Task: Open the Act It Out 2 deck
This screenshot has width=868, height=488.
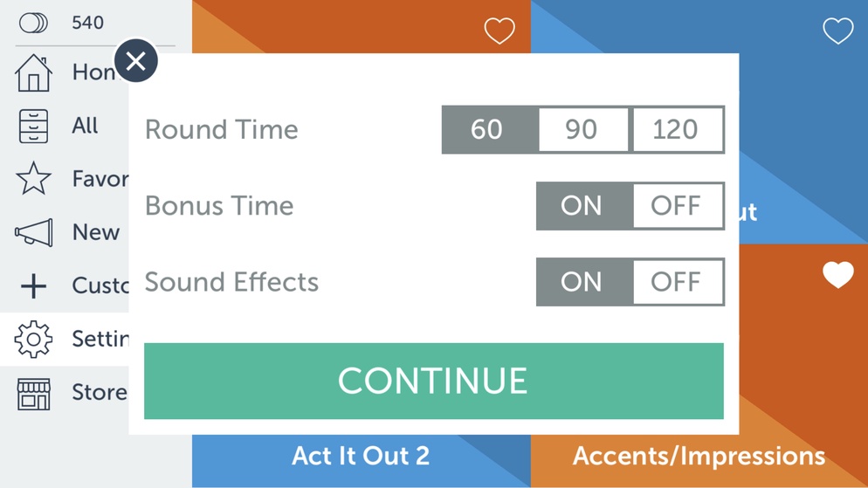Action: tap(361, 457)
